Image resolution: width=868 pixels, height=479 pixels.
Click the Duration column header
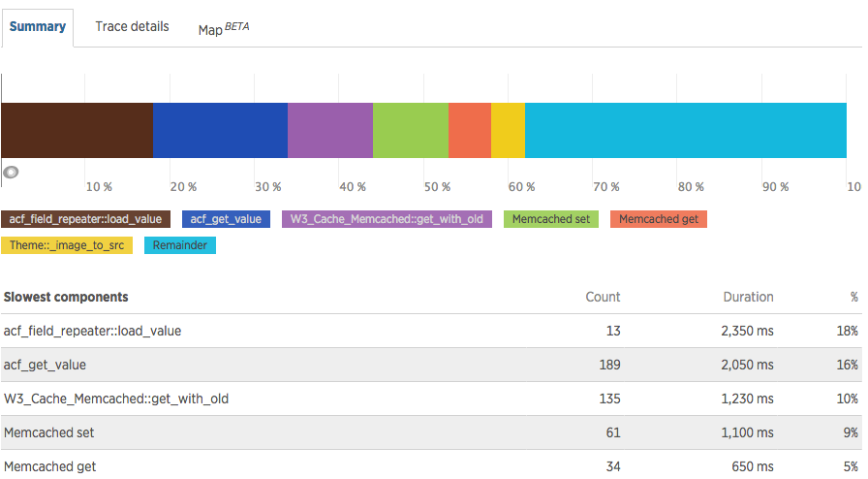pyautogui.click(x=748, y=297)
